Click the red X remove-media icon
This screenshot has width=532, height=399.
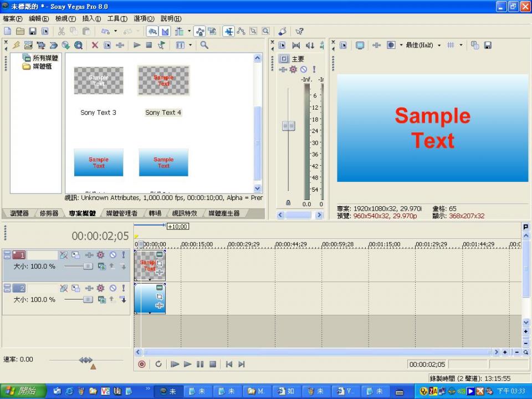(x=95, y=45)
